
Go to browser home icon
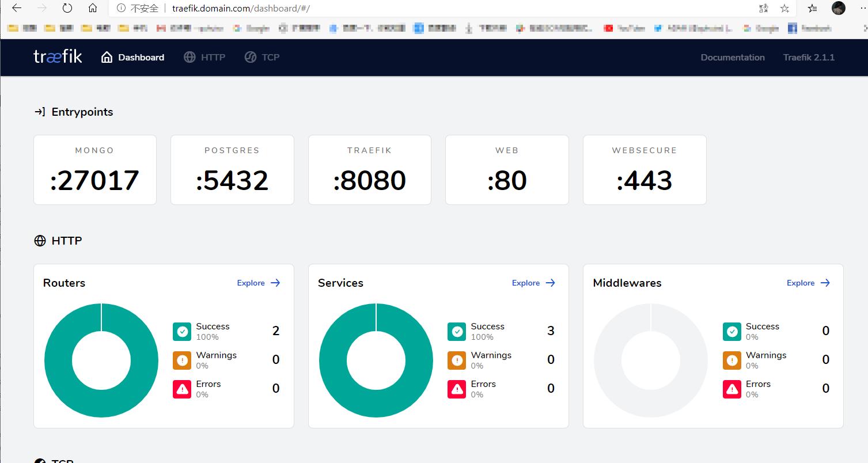pyautogui.click(x=93, y=8)
